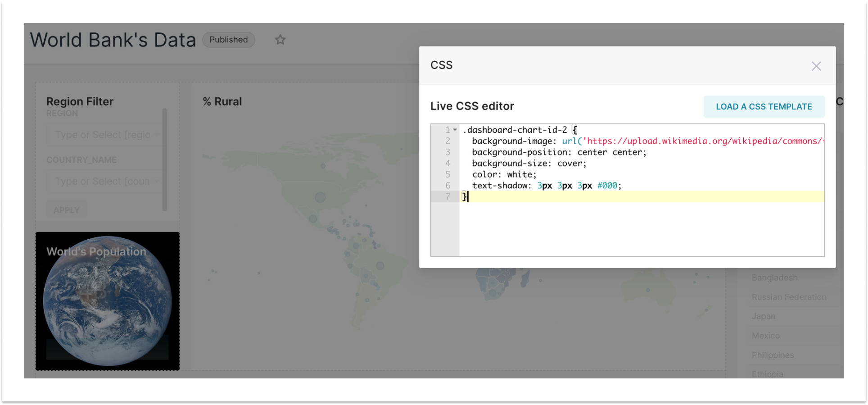This screenshot has width=868, height=405.
Task: Click the Region Filter title
Action: click(80, 101)
